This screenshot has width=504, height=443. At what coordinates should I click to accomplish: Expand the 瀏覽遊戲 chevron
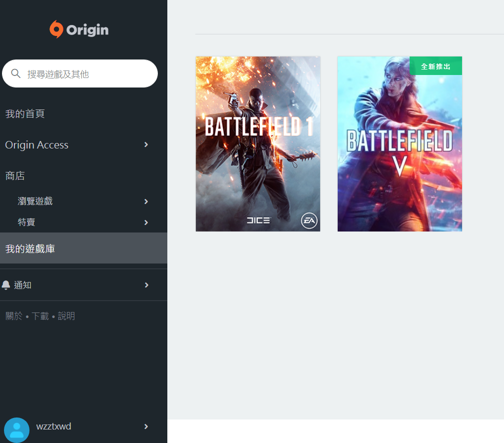coord(146,201)
